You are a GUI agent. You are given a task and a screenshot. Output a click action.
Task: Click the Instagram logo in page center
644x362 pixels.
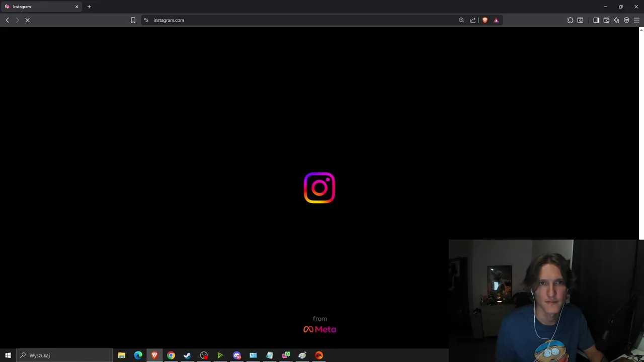tap(319, 188)
